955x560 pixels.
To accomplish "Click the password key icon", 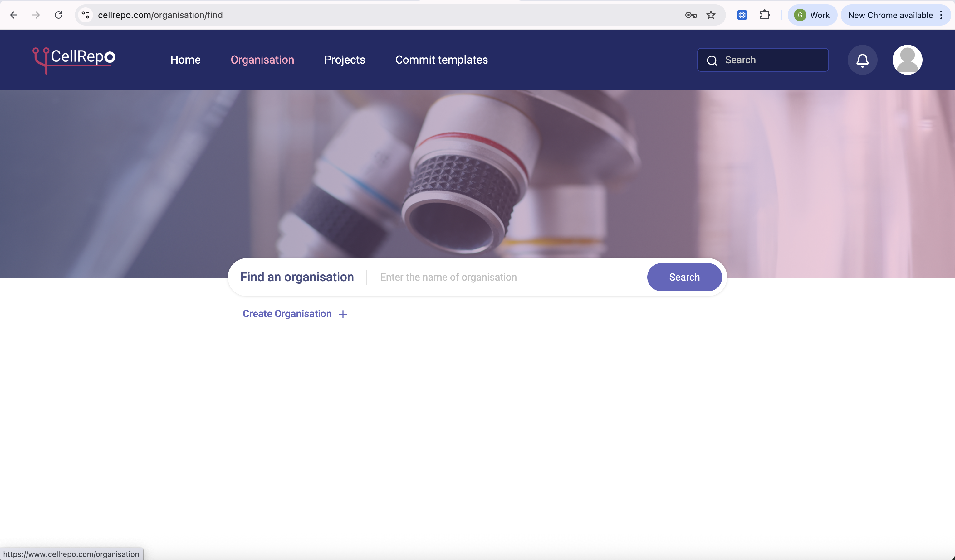I will tap(690, 15).
